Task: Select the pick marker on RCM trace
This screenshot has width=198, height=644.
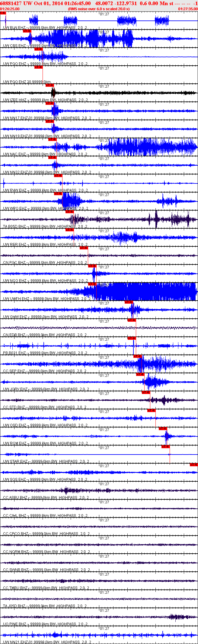Action: [163, 429]
